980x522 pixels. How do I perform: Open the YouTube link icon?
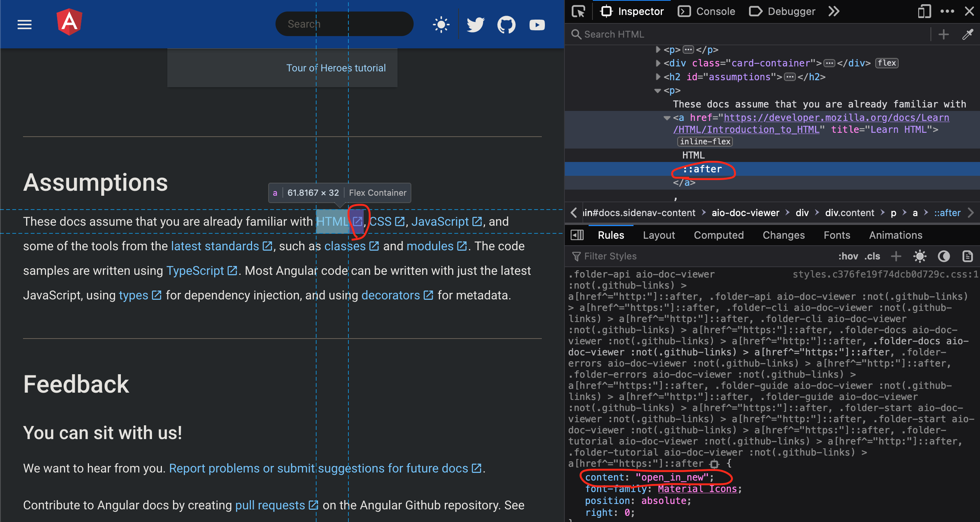click(537, 25)
